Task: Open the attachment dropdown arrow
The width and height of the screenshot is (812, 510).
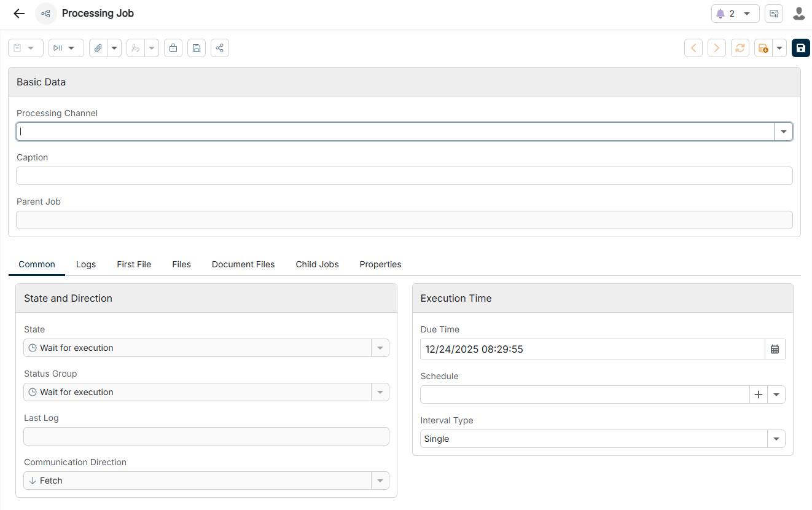Action: click(x=114, y=48)
